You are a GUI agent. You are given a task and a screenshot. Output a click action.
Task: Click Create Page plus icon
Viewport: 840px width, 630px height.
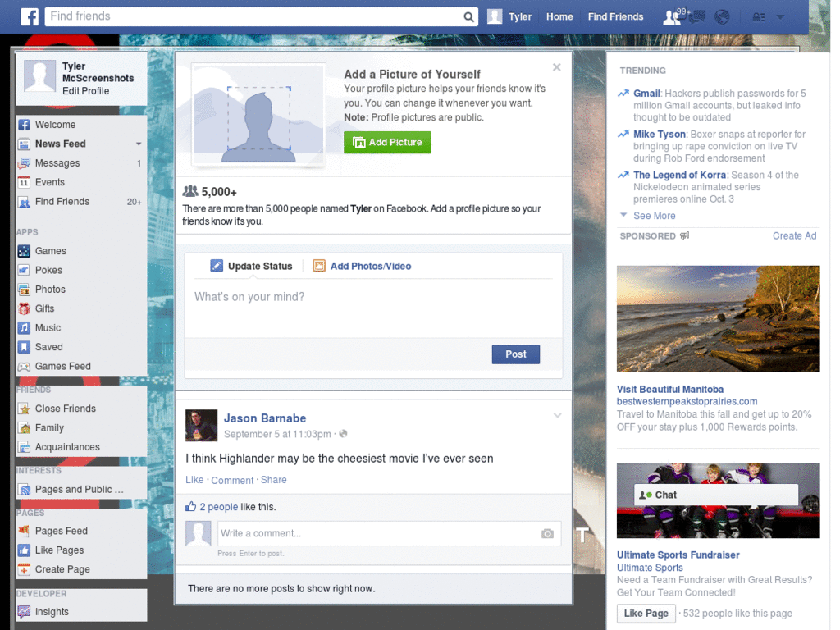(24, 569)
